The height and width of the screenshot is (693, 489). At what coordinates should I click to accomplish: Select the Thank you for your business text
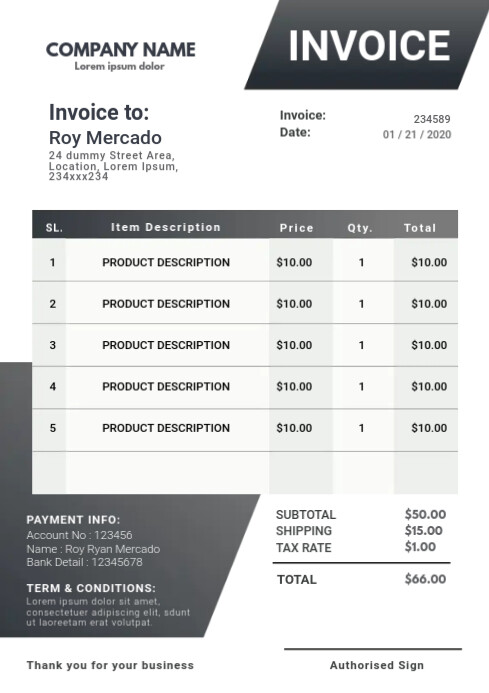110,665
